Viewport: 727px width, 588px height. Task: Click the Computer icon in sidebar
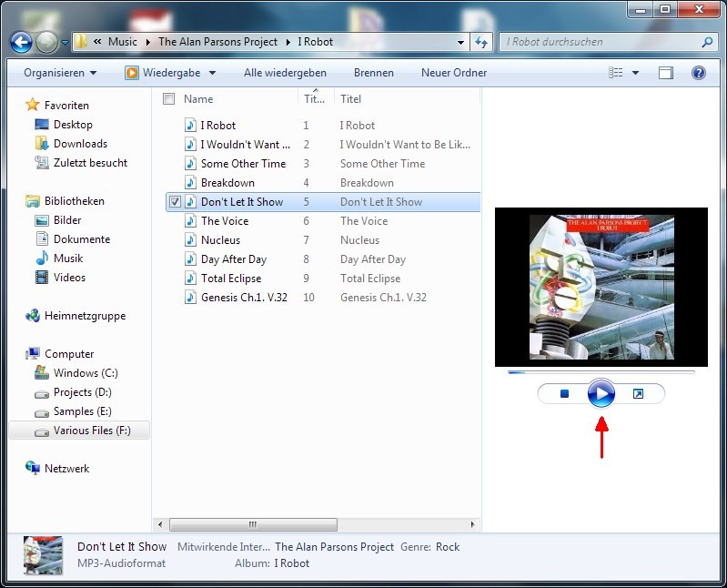point(33,354)
